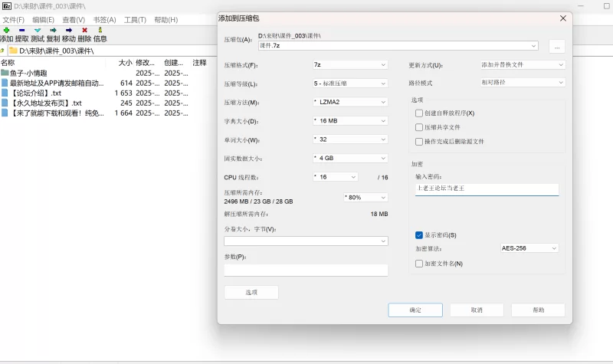The width and height of the screenshot is (613, 364).
Task: Click the 注释 column header
Action: 199,63
